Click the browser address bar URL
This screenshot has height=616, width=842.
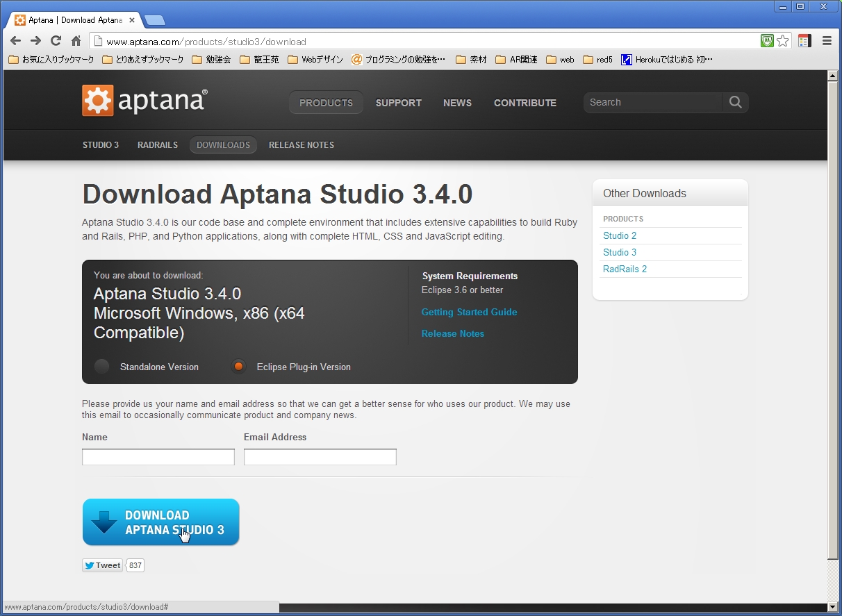206,42
